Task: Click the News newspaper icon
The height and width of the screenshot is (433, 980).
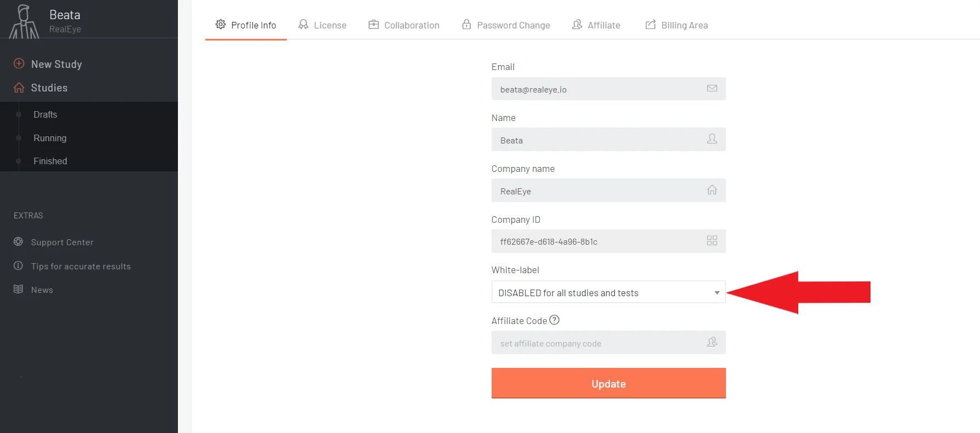Action: [x=18, y=289]
